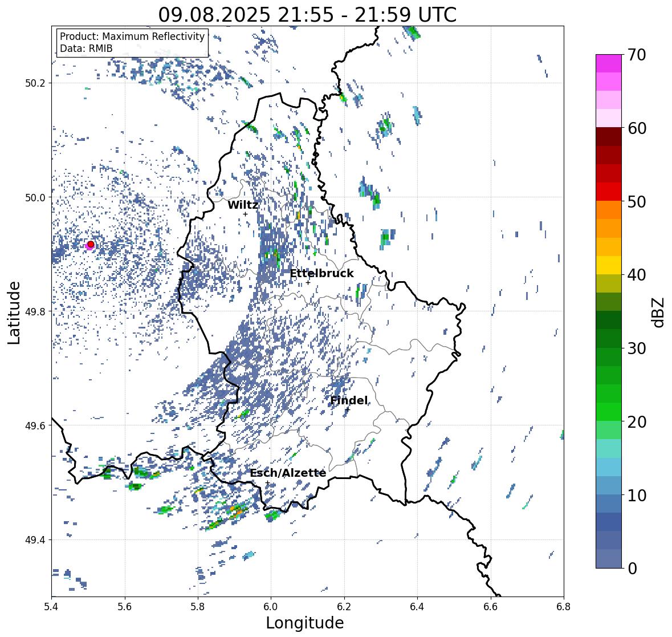Screen dimensions: 672x637
Task: Click the 20 value on colorbar
Action: [x=637, y=422]
